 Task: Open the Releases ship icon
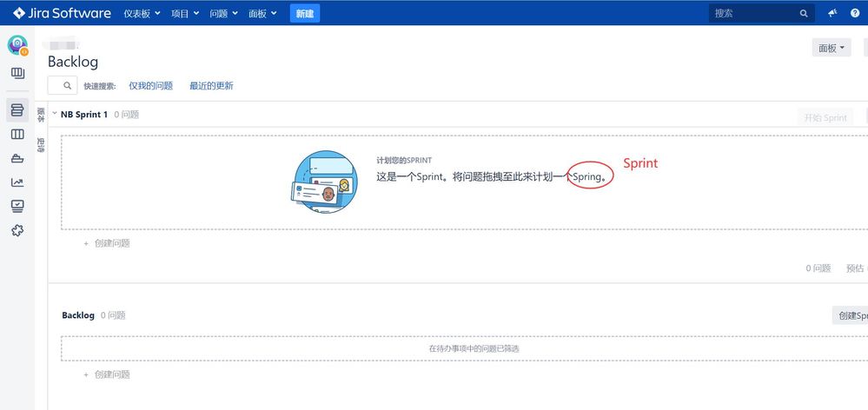(x=17, y=159)
